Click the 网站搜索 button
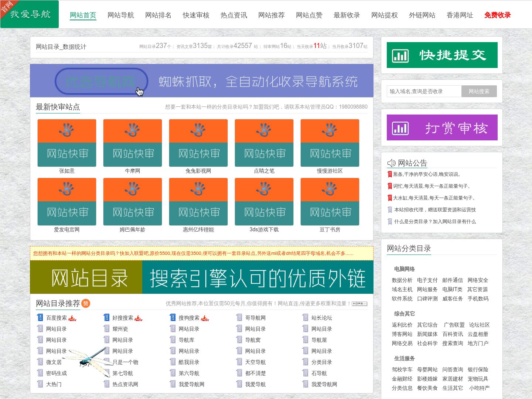 pos(479,91)
